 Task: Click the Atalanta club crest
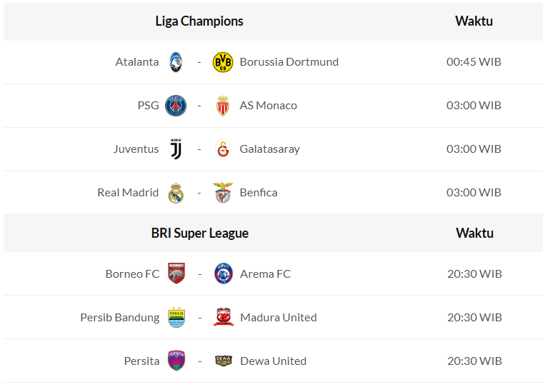click(176, 62)
